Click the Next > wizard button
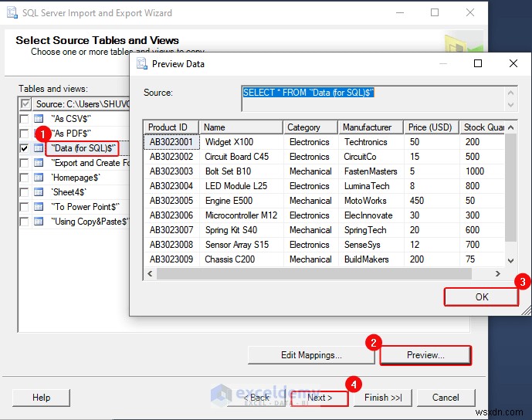Viewport: 532px width, 420px height. pyautogui.click(x=320, y=398)
